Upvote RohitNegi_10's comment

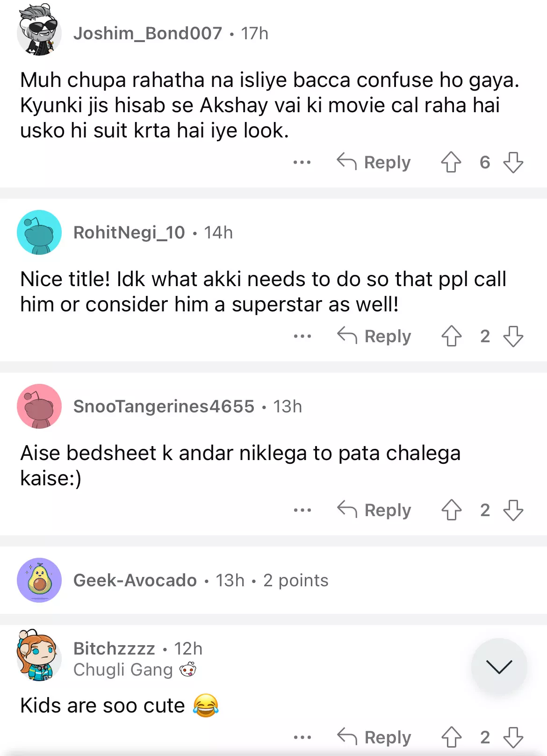point(451,336)
